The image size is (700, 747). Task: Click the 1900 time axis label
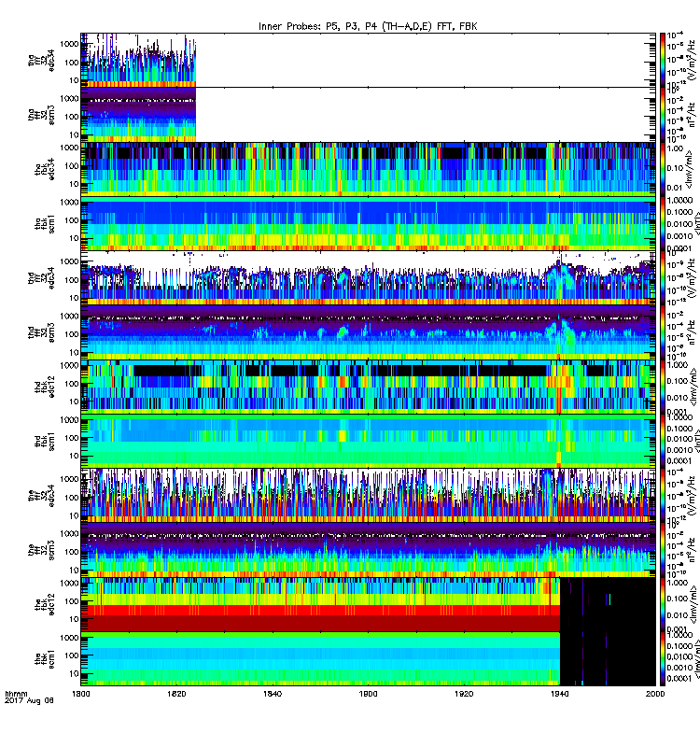coord(368,694)
